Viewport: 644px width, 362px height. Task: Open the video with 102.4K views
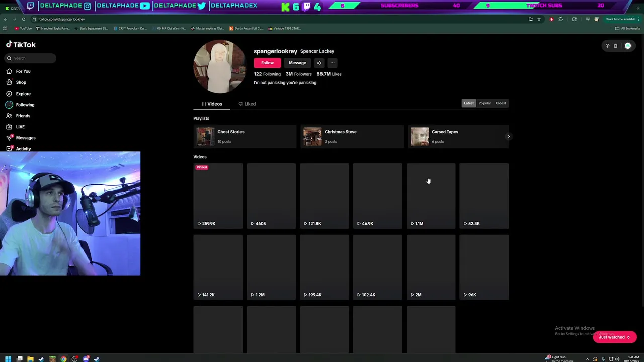coord(378,267)
